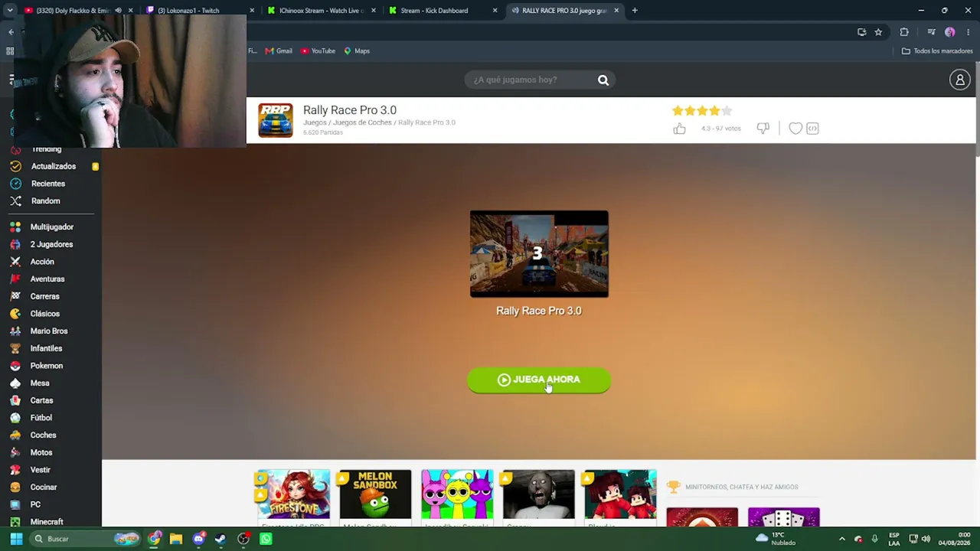Viewport: 980px width, 551px height.
Task: Open WhatsApp from the taskbar
Action: (266, 539)
